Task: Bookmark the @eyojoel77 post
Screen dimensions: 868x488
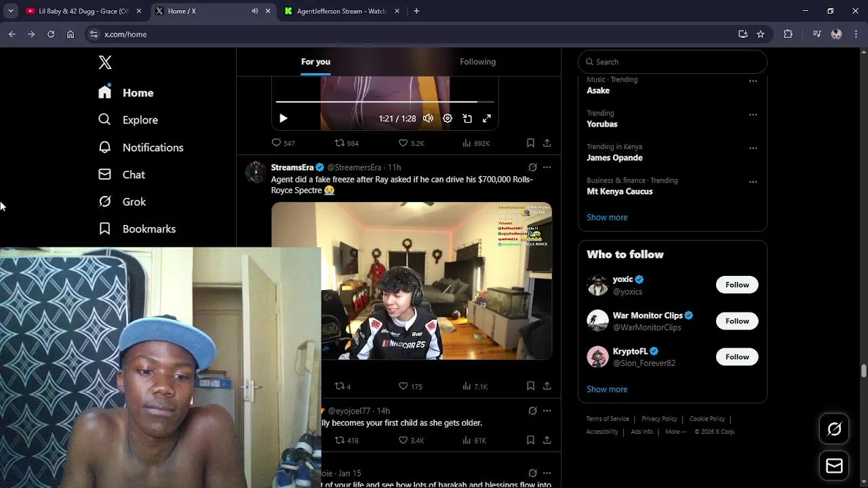Action: click(x=530, y=441)
